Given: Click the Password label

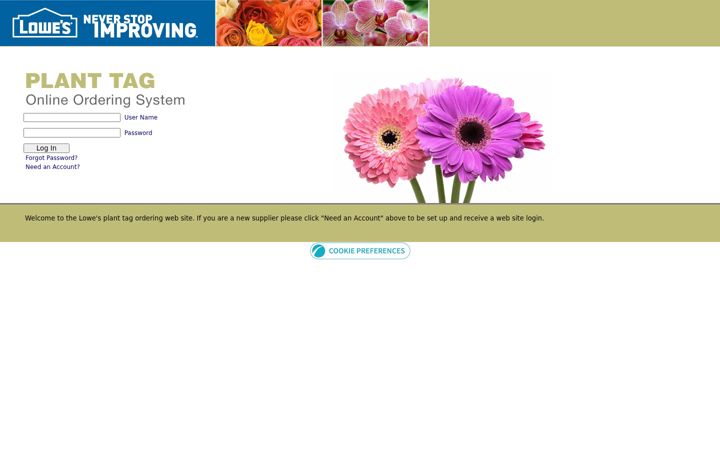Looking at the screenshot, I should (138, 133).
